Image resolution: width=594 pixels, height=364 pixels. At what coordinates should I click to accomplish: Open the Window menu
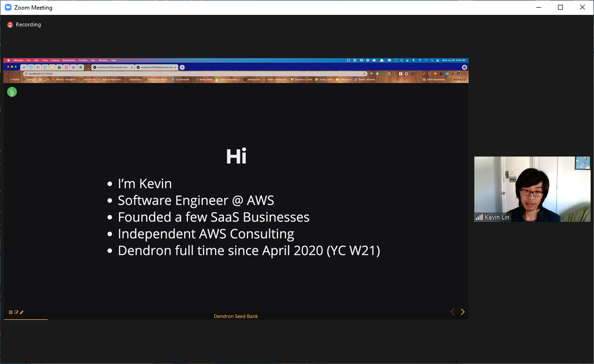coord(103,61)
